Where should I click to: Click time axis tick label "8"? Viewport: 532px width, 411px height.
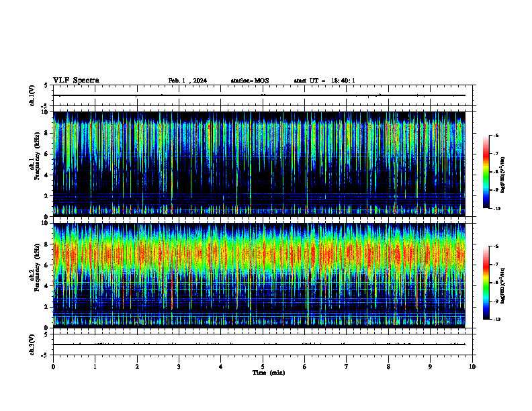(388, 367)
